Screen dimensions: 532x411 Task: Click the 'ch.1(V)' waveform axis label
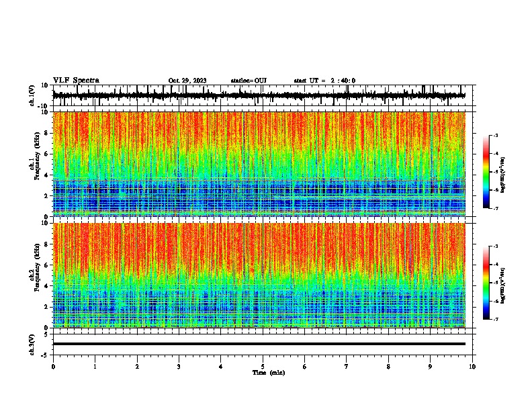coord(32,95)
